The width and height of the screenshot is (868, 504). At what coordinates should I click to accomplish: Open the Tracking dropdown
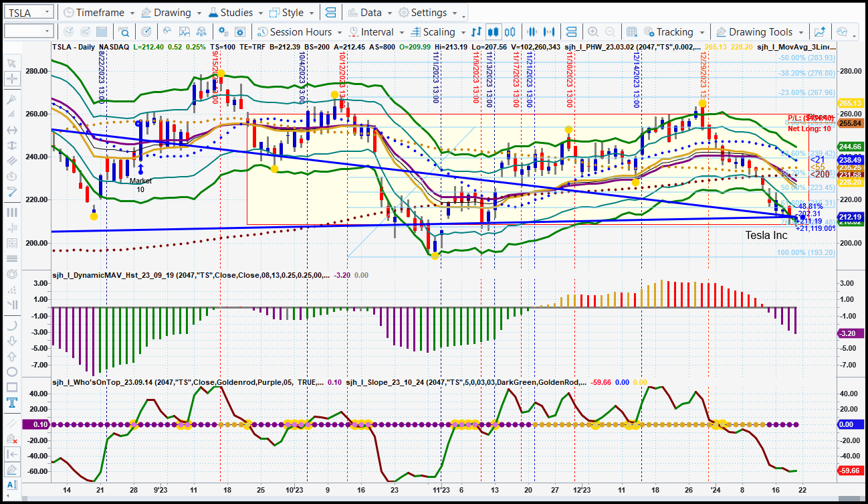[x=674, y=31]
